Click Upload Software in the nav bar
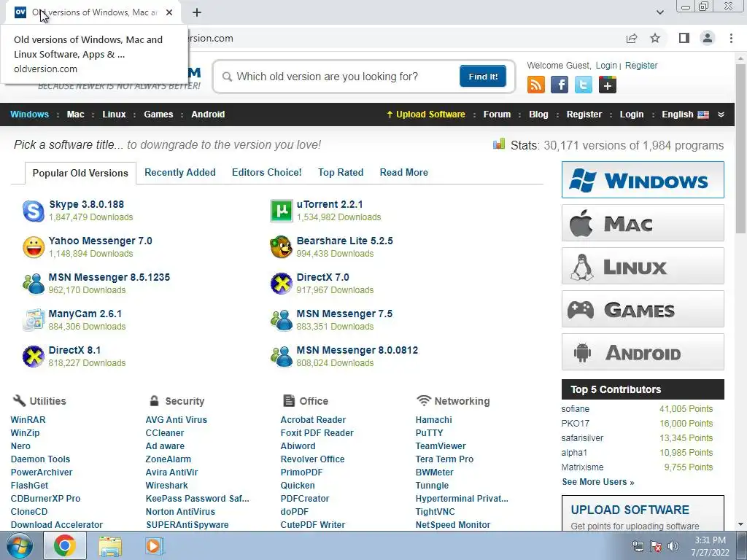 tap(425, 114)
